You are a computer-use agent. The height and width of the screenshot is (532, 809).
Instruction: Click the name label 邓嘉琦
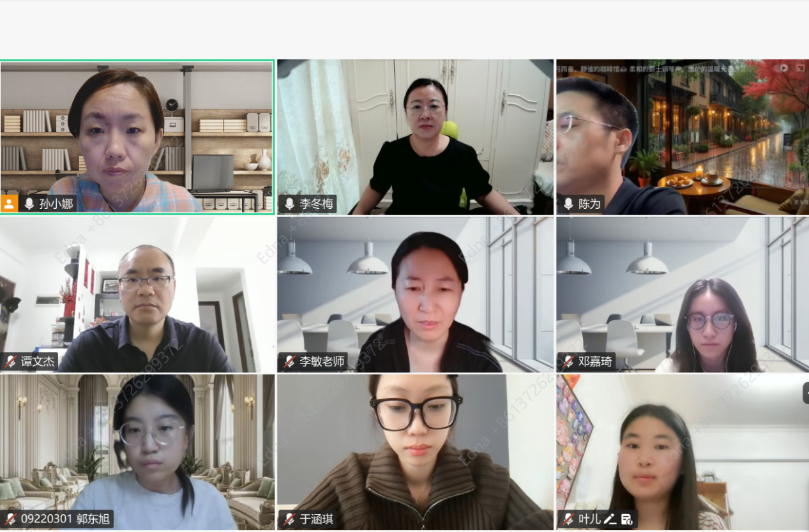coord(595,361)
